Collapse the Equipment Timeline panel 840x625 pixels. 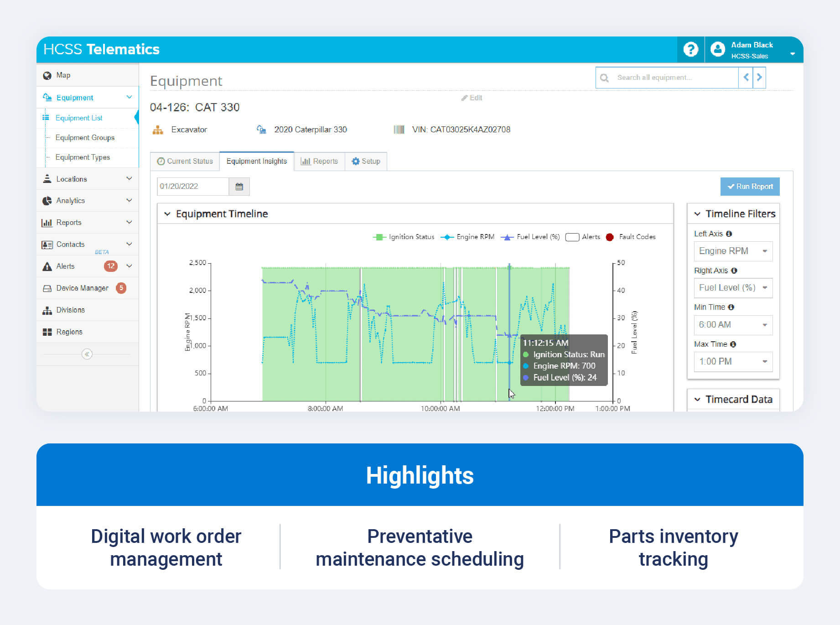[167, 214]
